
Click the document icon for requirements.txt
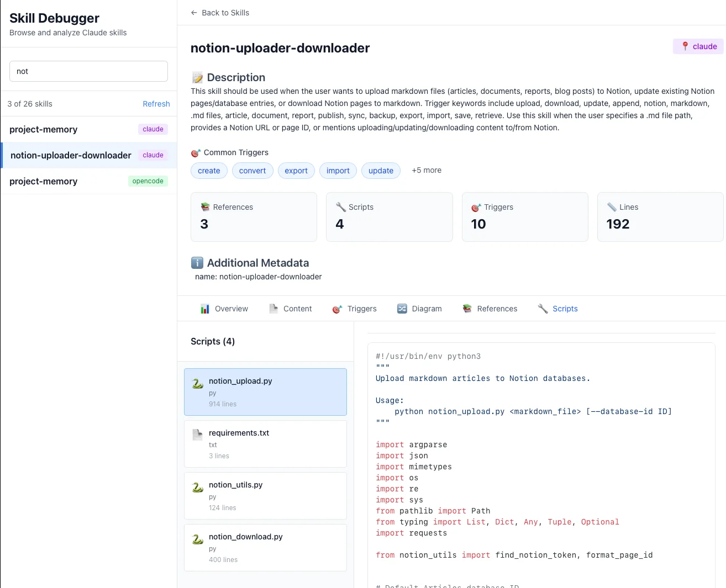[x=197, y=435]
